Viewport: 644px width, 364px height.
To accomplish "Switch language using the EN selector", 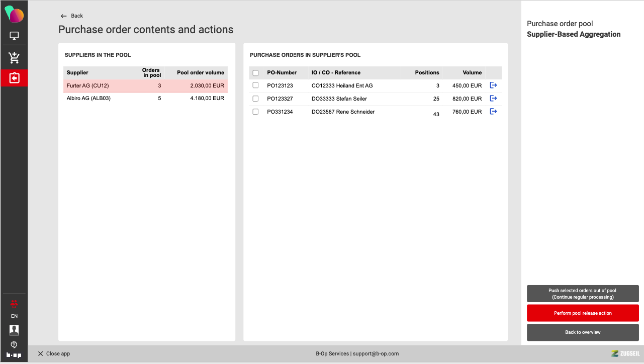I will tap(14, 316).
